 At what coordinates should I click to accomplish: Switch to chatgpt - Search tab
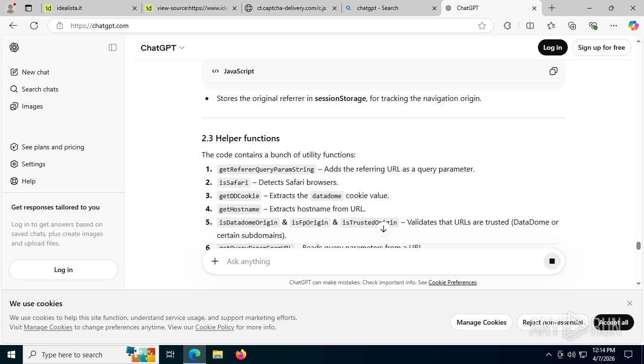pyautogui.click(x=391, y=8)
